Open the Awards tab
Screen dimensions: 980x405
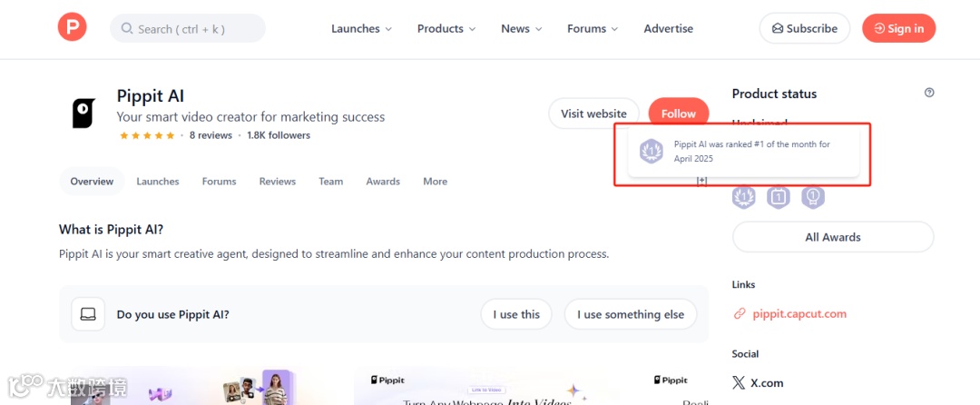tap(383, 182)
